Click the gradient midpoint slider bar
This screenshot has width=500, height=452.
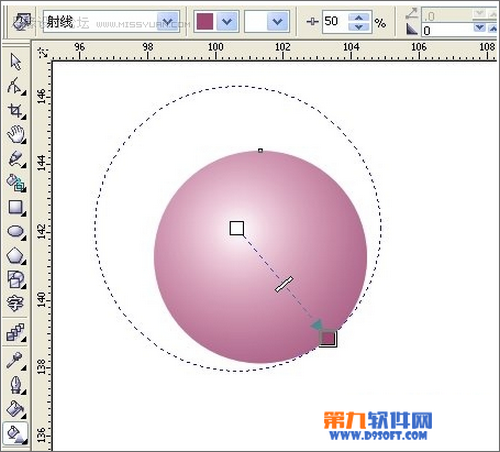[x=284, y=284]
